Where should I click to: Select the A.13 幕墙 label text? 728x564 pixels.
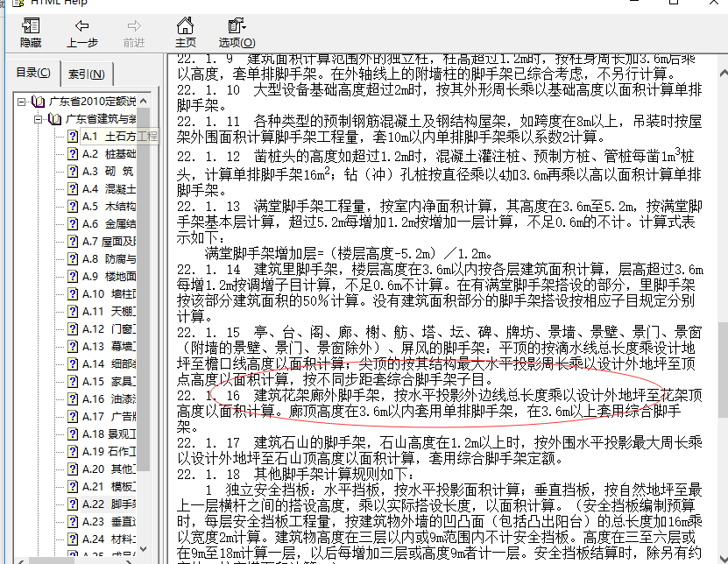pyautogui.click(x=109, y=346)
